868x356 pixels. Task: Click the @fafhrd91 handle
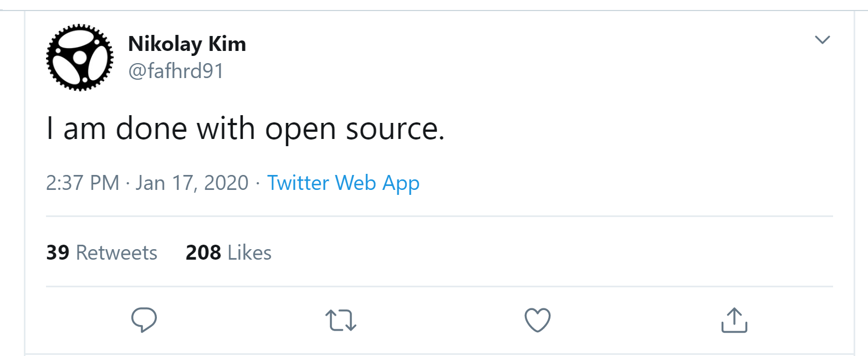click(x=176, y=71)
